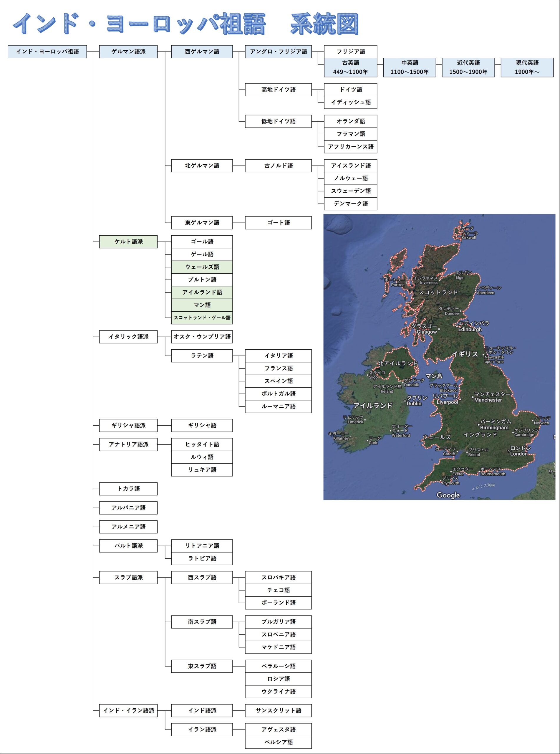Click the インド・ヨーロッパ祖語 root box
560x754 pixels.
47,52
